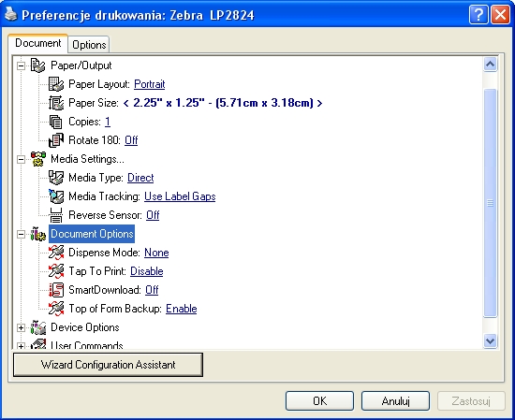Image resolution: width=515 pixels, height=420 pixels.
Task: Click the Paper Layout row icon
Action: click(56, 84)
